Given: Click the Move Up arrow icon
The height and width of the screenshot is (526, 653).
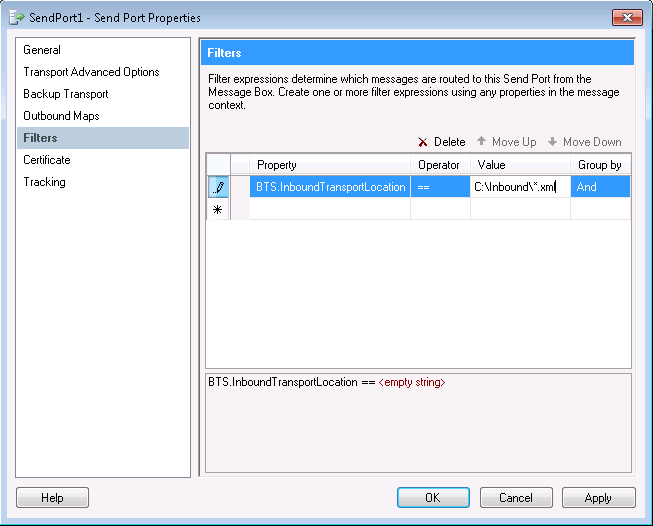Looking at the screenshot, I should (x=481, y=141).
